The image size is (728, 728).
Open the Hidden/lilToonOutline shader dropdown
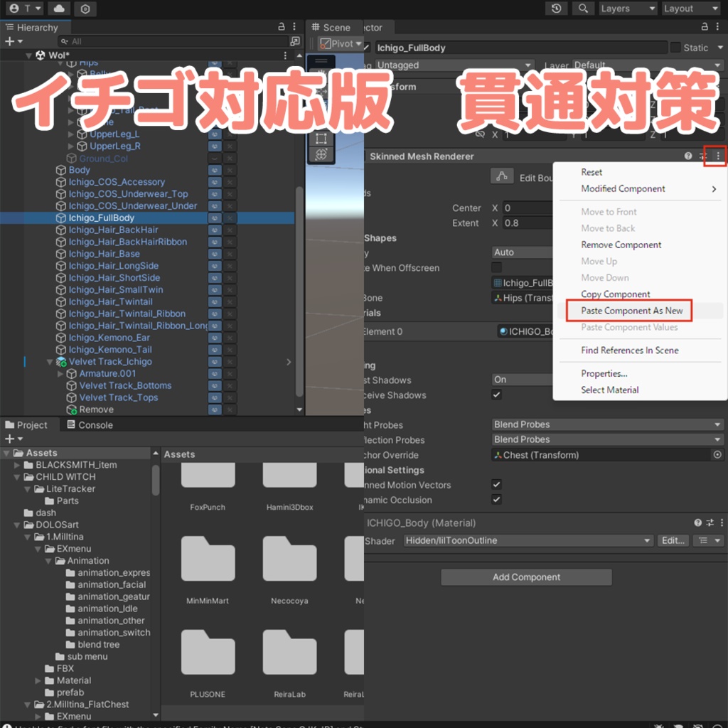coord(528,540)
